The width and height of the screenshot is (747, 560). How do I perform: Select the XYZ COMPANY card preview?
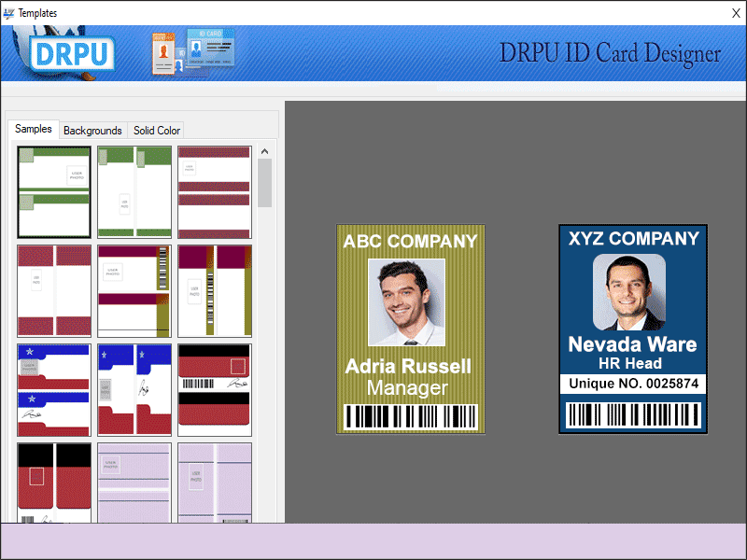[x=633, y=327]
